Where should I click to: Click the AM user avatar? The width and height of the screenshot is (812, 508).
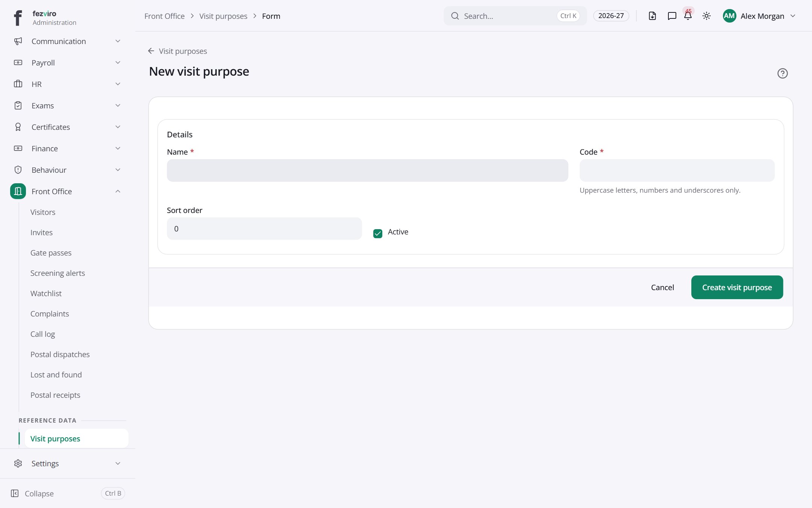[729, 16]
